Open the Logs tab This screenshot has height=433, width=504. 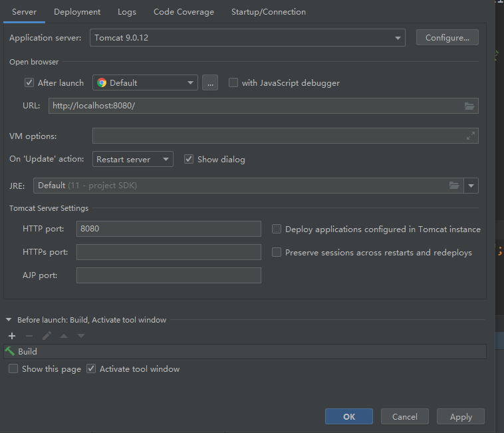pos(127,12)
